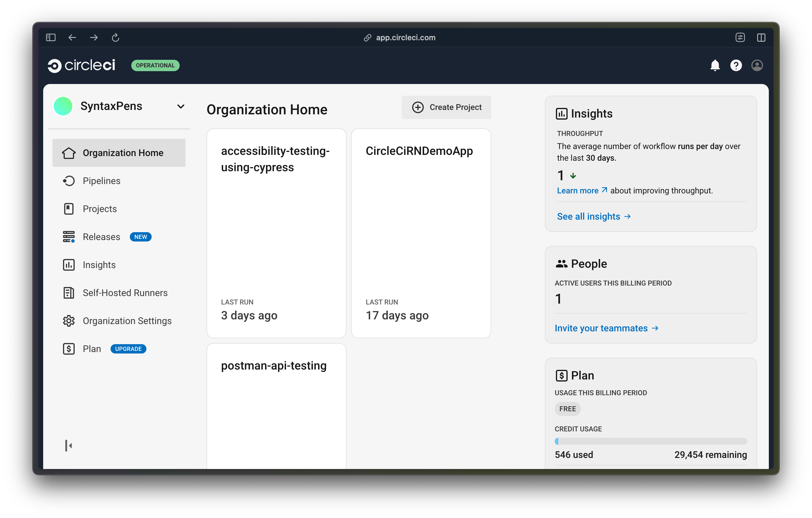Open the help question mark icon
Screen dimensions: 812x518
736,65
